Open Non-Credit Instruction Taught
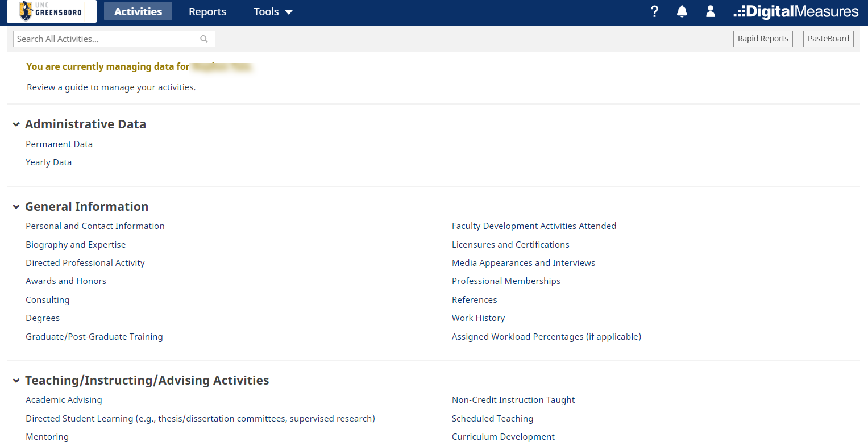The image size is (868, 442). (513, 400)
